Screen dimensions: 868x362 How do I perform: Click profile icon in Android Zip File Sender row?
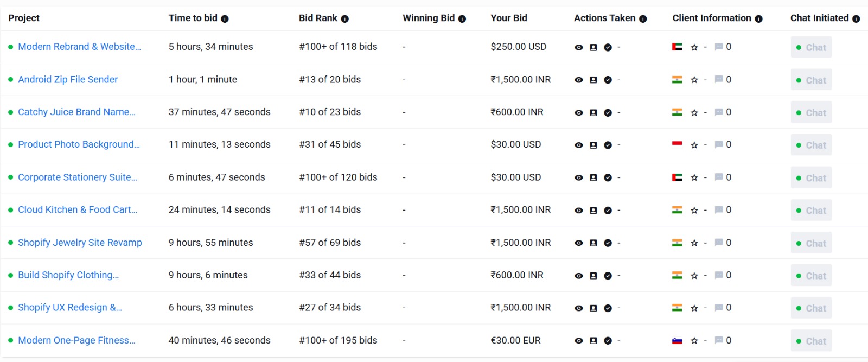click(593, 80)
